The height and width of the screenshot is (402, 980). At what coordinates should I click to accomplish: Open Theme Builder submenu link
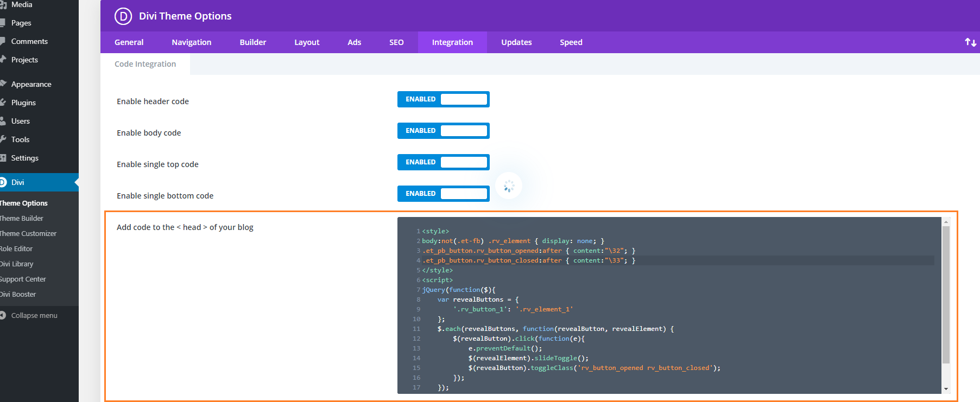(22, 218)
